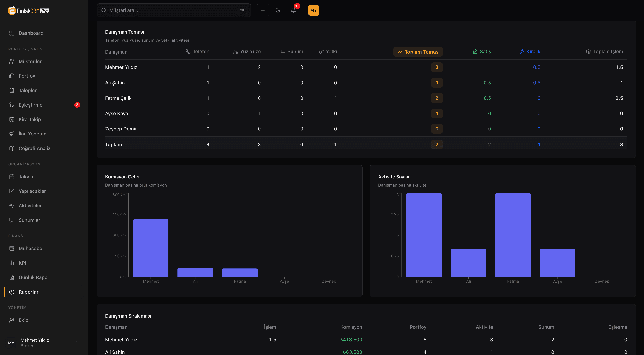Click Mehmet Yıldız's Toplam İşlem value 1.5
The width and height of the screenshot is (644, 355).
coord(619,67)
